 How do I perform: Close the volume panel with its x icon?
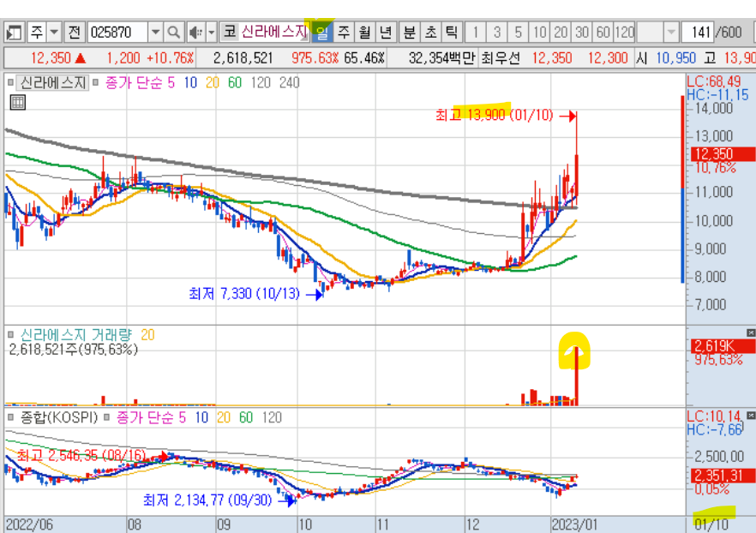751,333
